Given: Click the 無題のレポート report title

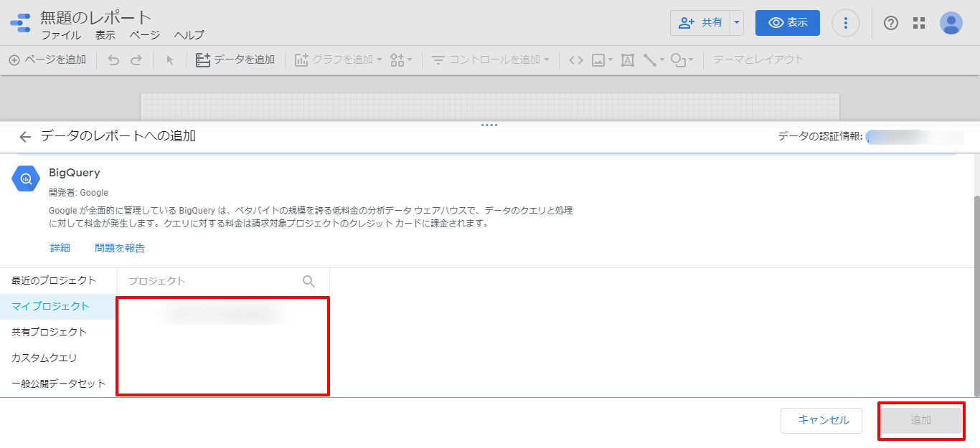Looking at the screenshot, I should coord(96,17).
